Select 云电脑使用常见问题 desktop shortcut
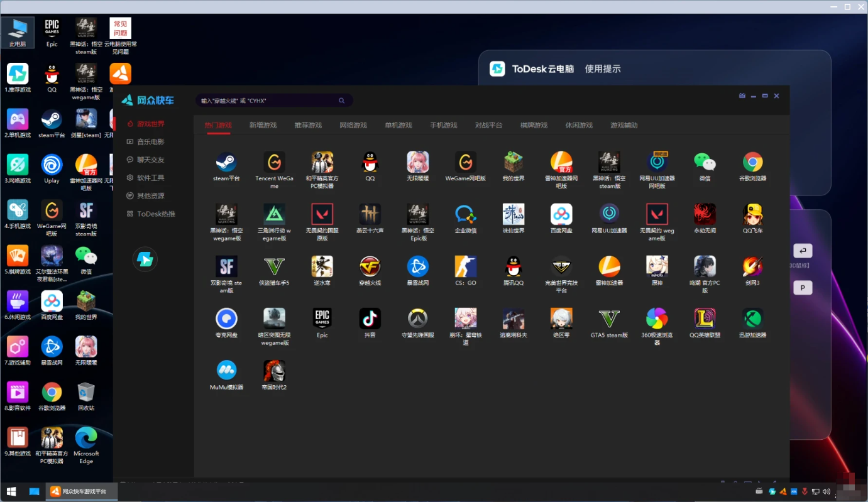This screenshot has height=502, width=868. pos(121,36)
